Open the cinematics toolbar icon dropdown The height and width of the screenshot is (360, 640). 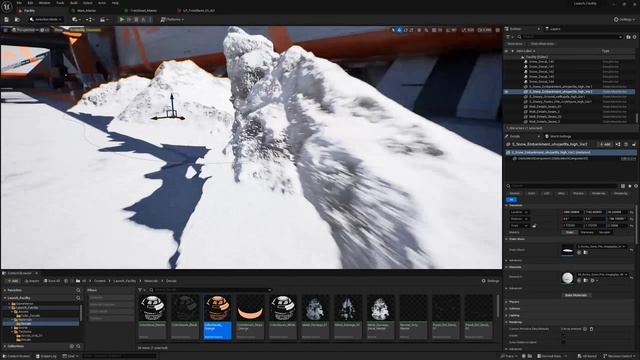coord(104,19)
